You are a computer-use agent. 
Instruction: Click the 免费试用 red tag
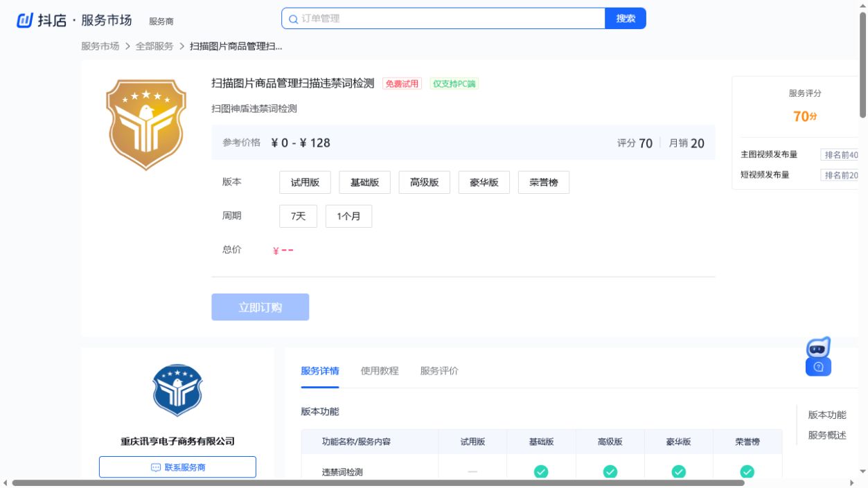(402, 84)
